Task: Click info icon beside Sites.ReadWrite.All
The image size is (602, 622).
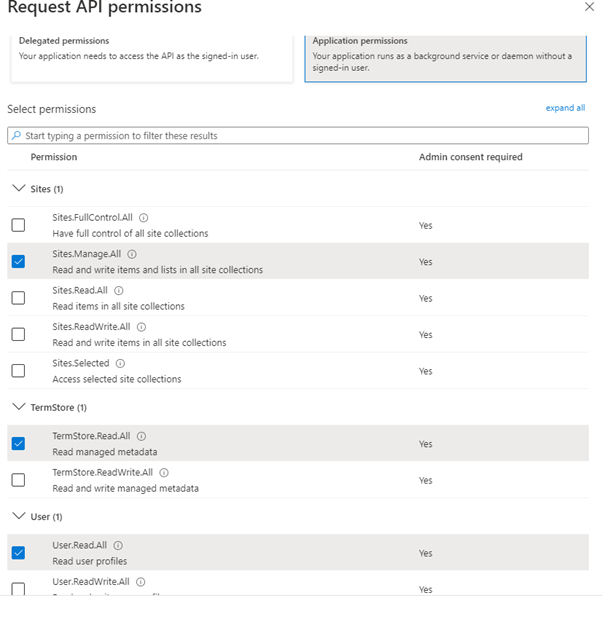Action: tap(141, 327)
